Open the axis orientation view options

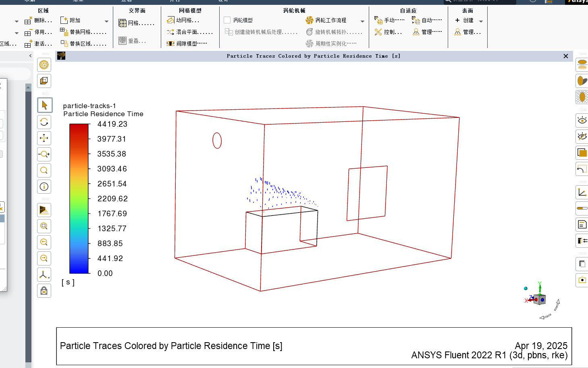(x=44, y=274)
